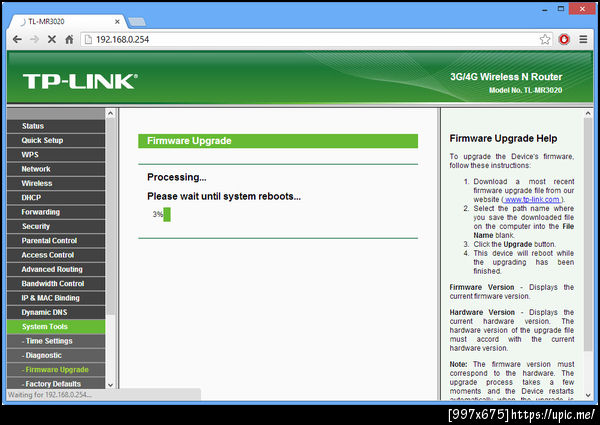Open a new browser tab

(137, 22)
